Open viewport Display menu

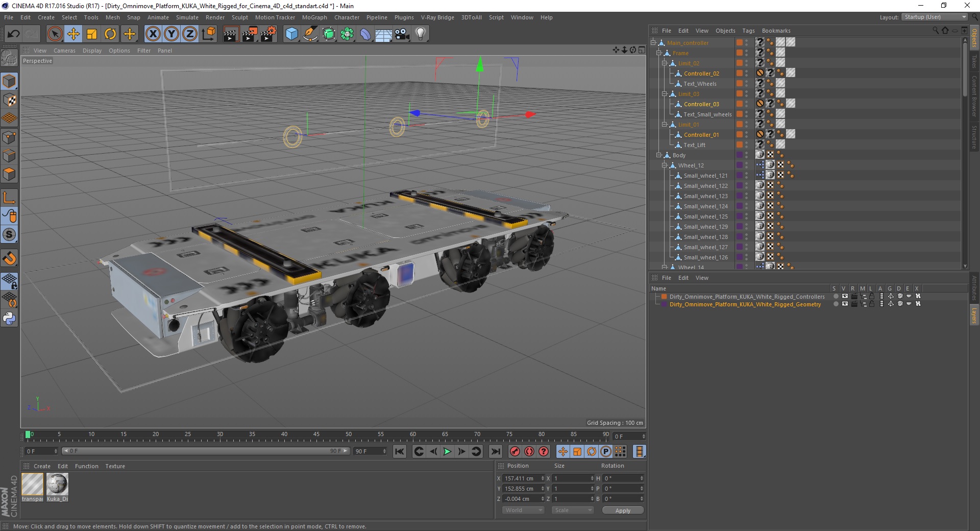pos(92,51)
